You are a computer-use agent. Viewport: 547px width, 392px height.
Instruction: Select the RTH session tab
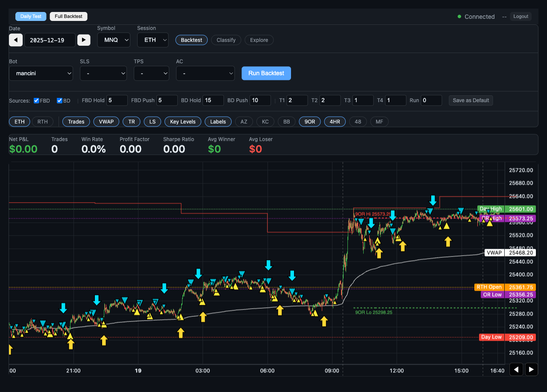[42, 121]
